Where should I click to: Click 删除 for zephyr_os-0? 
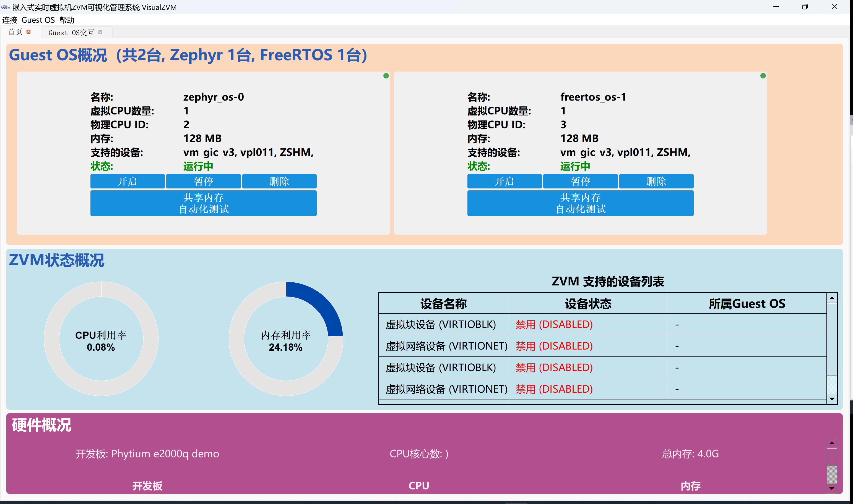point(279,181)
